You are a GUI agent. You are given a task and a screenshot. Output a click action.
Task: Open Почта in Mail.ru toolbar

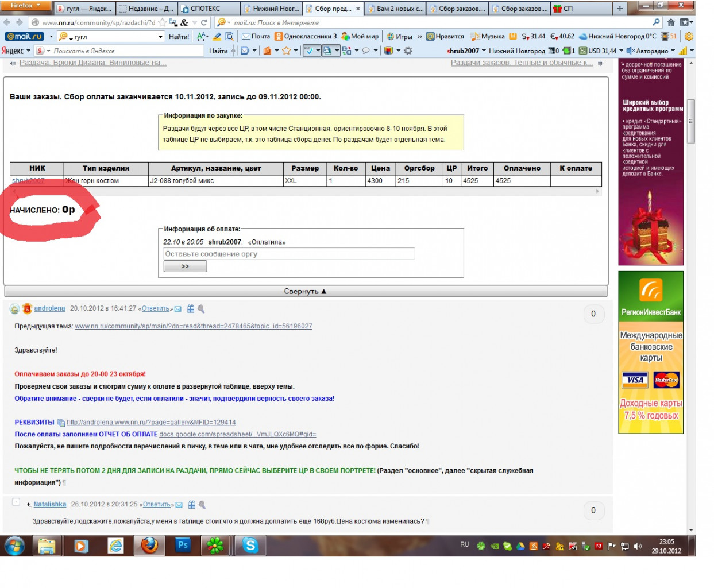[256, 36]
